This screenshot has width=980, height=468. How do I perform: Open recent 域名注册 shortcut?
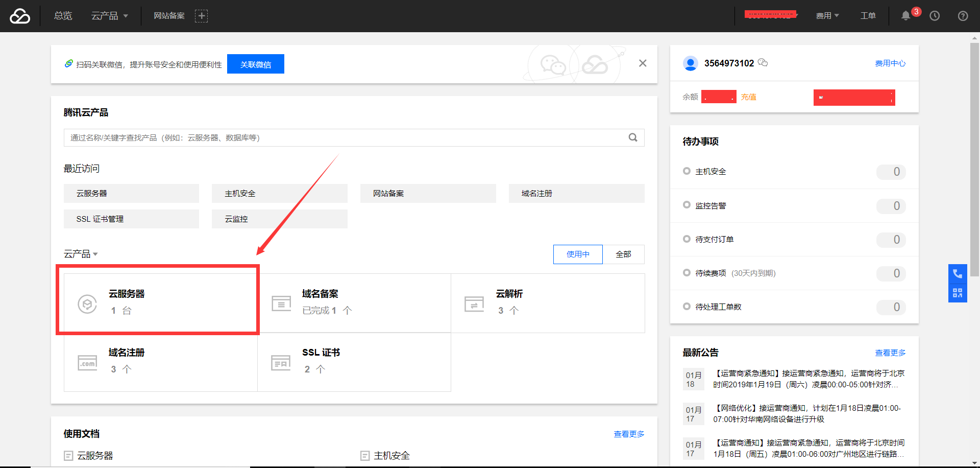[x=577, y=194]
